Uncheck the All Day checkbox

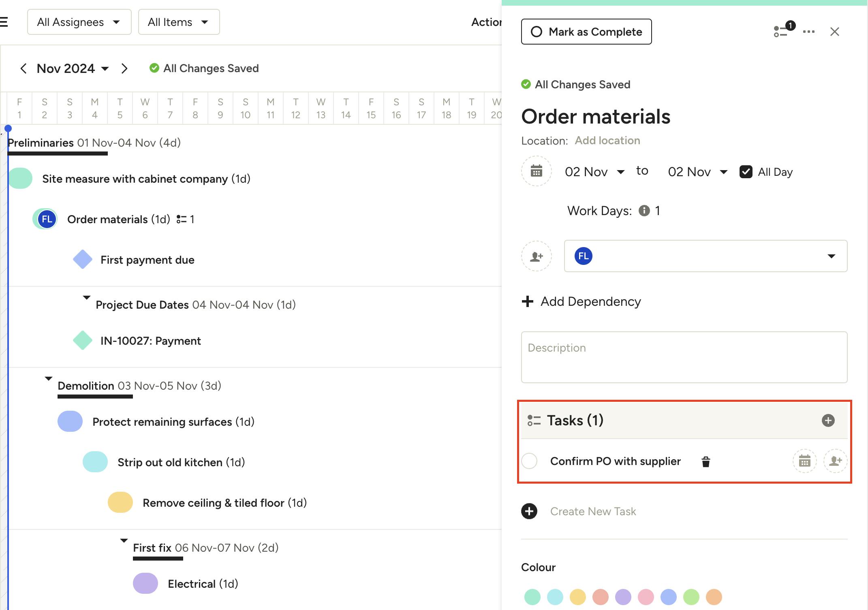click(x=746, y=172)
